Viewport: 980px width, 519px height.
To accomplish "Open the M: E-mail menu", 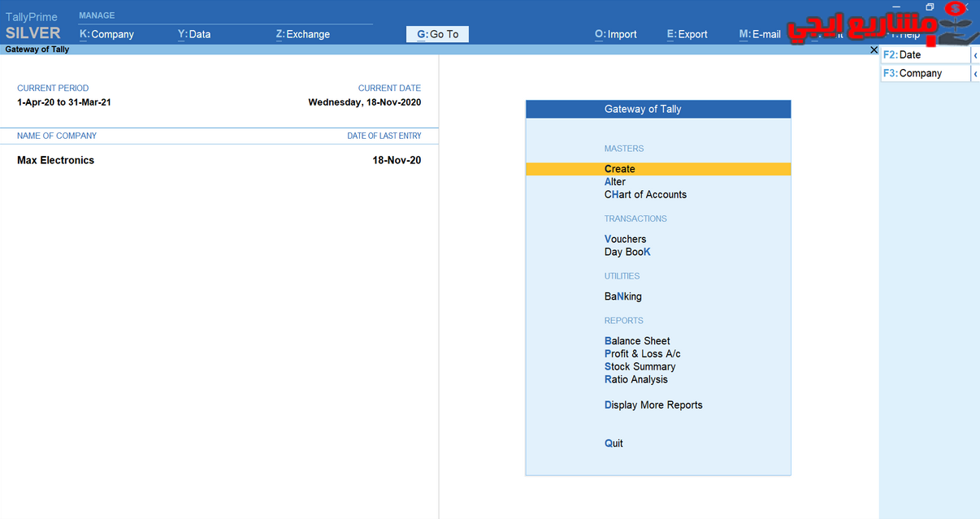I will [x=760, y=34].
